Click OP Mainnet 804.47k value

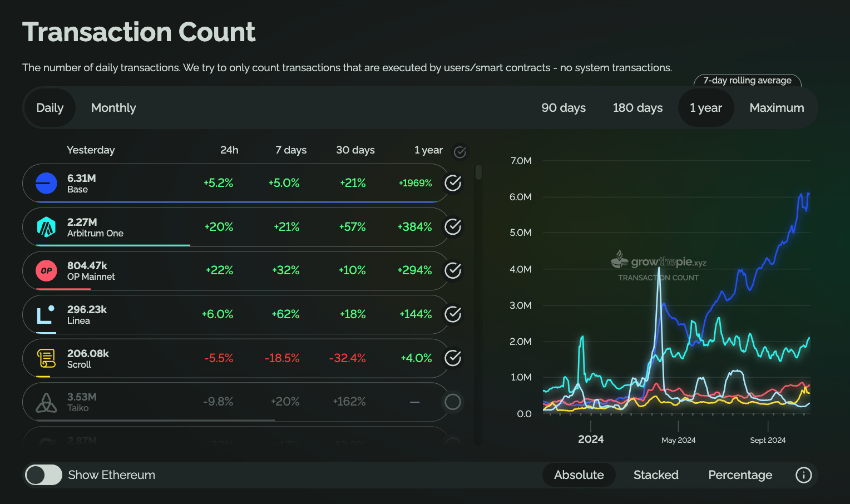click(87, 266)
